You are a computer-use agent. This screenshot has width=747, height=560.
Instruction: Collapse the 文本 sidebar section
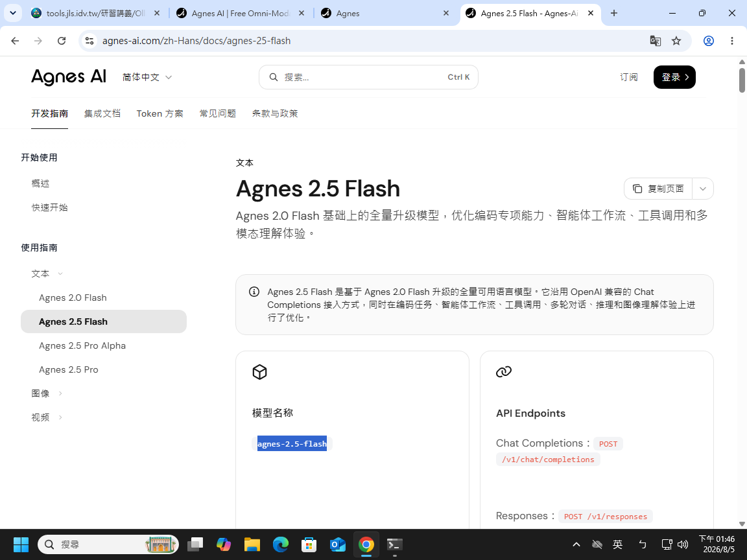coord(47,274)
